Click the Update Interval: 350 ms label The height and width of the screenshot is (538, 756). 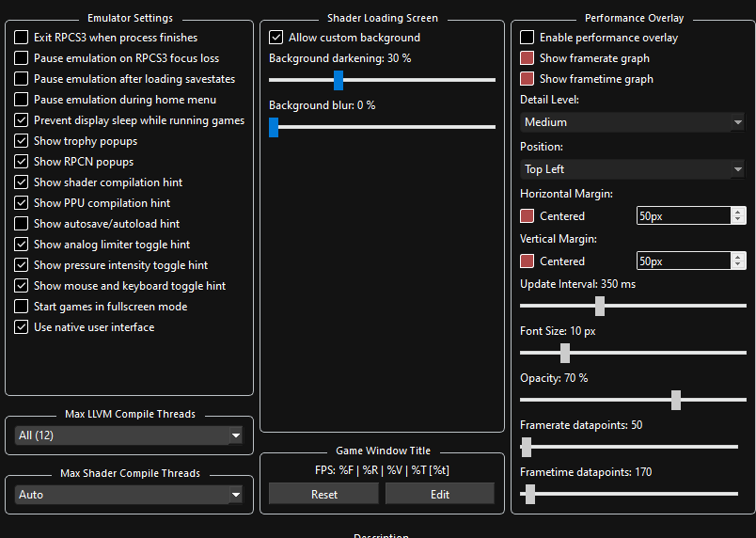coord(577,284)
